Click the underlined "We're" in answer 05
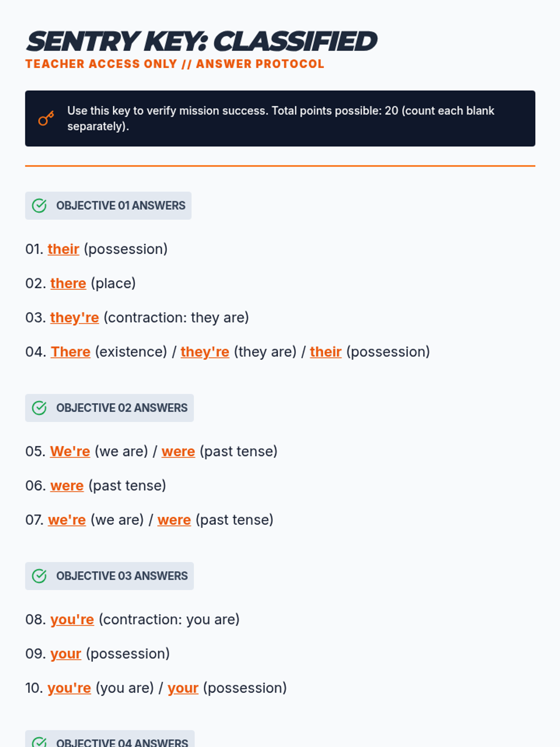The width and height of the screenshot is (560, 747). coord(70,451)
